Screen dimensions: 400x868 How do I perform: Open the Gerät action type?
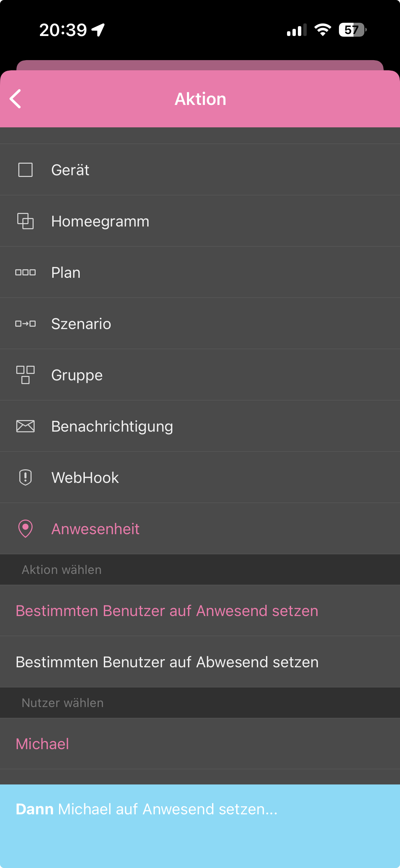tap(70, 170)
